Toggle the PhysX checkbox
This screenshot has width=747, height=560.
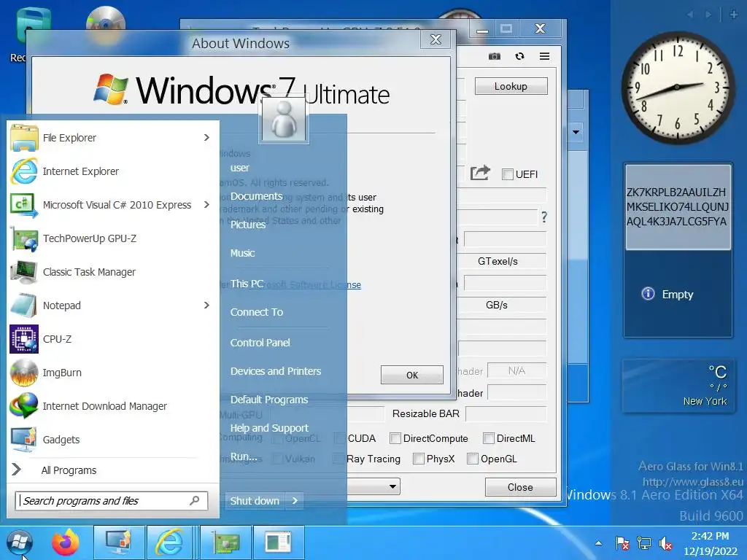point(418,459)
